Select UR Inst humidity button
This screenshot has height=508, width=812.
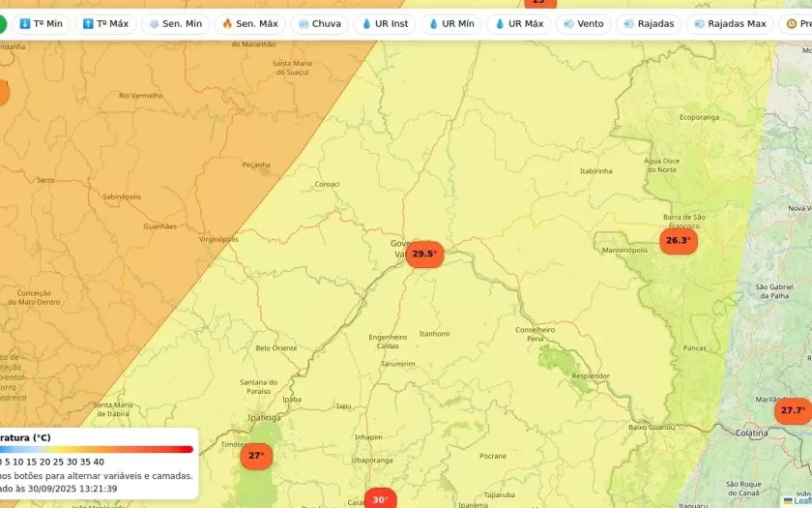point(385,24)
